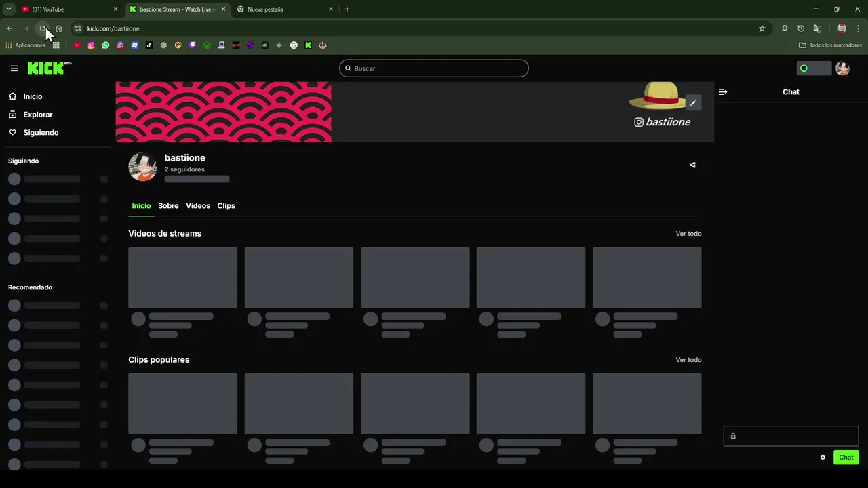Open the Roblox bookmark icon
Viewport: 868px width, 488px height.
click(x=134, y=45)
